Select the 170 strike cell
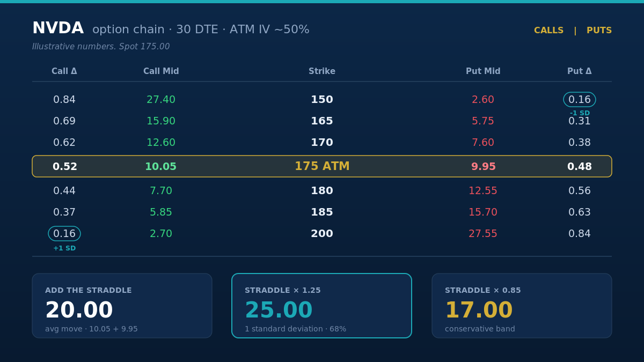644x362 pixels. pos(322,143)
